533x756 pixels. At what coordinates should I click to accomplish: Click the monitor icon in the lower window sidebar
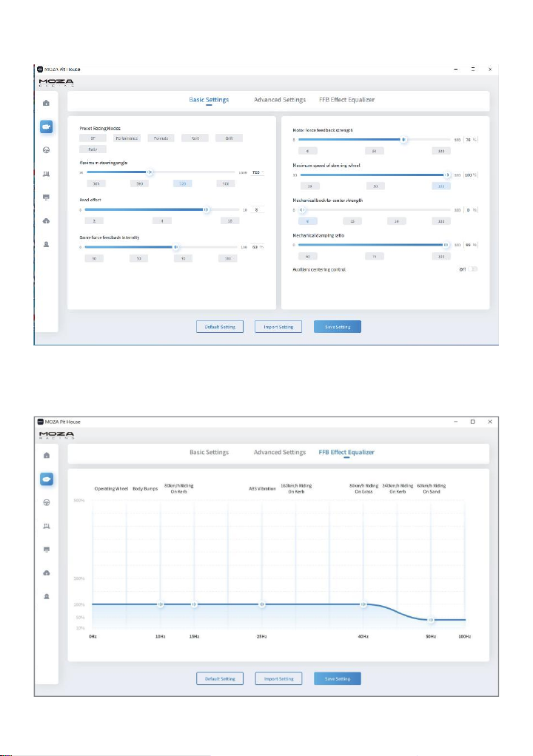(47, 549)
